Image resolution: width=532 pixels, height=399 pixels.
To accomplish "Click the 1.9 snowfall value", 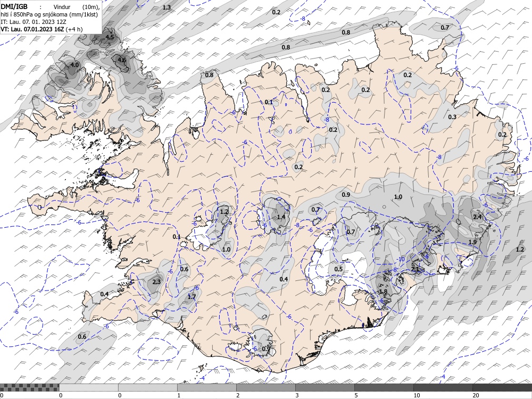I will (x=472, y=242).
